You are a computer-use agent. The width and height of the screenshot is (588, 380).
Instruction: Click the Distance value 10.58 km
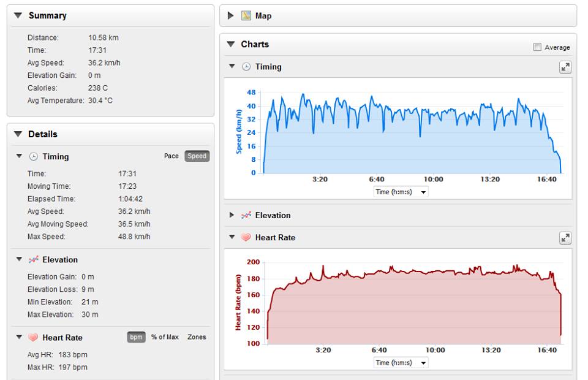click(104, 37)
